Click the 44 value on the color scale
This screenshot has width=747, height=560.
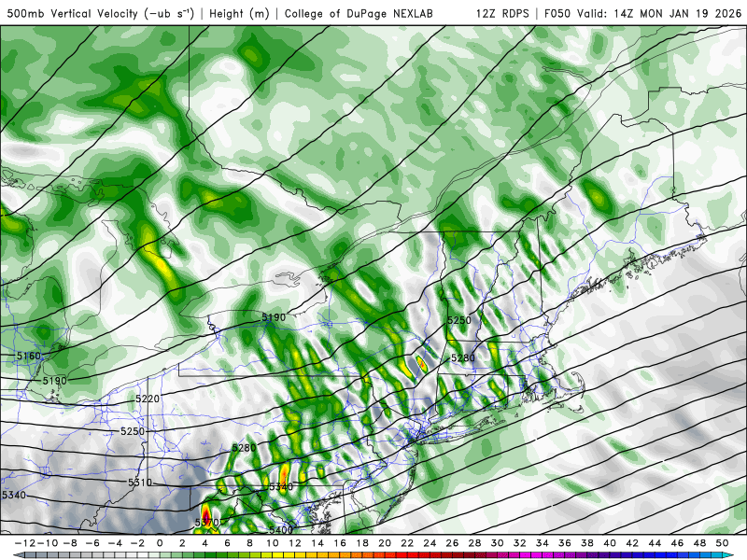point(655,543)
